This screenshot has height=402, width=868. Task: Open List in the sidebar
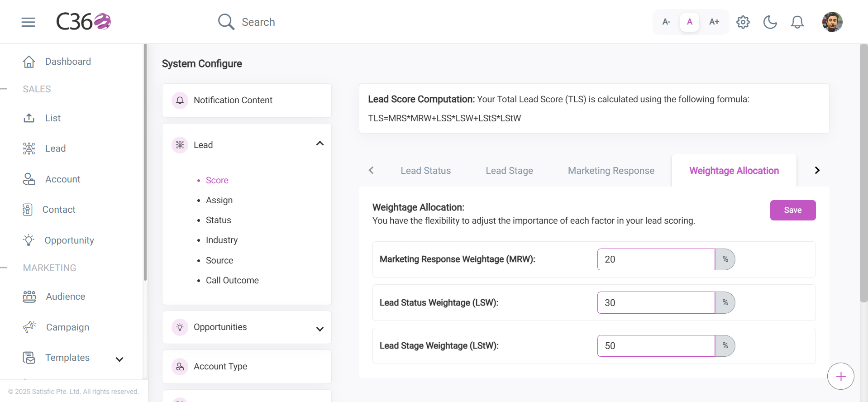[x=53, y=118]
